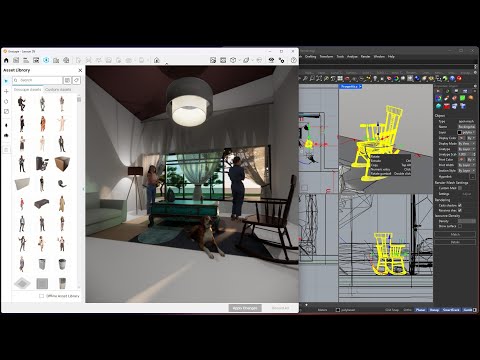Click the Discard All button
The image size is (480, 360).
pos(280,308)
